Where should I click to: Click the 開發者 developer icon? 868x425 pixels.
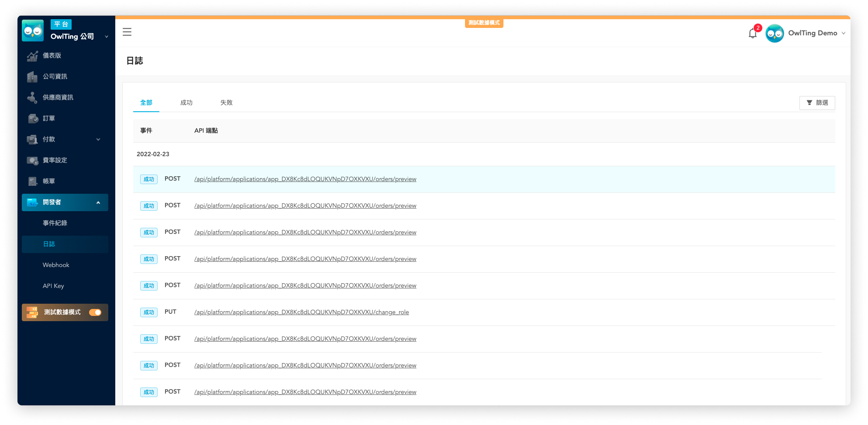[x=33, y=202]
